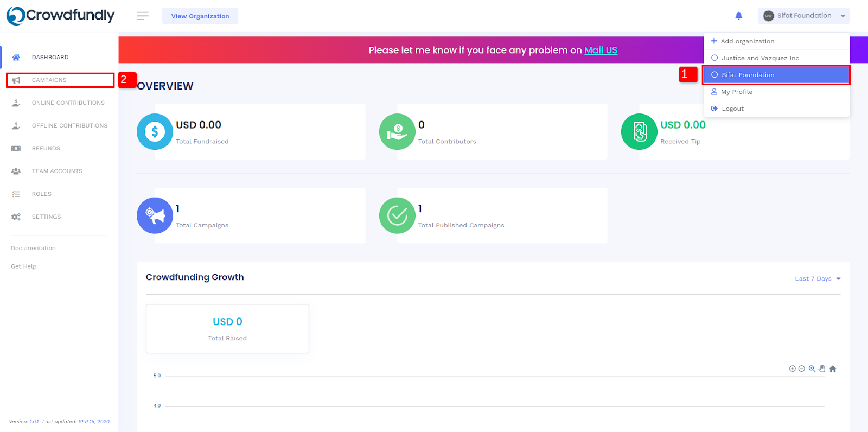Open the Last 7 Days dropdown
This screenshot has width=868, height=432.
818,279
